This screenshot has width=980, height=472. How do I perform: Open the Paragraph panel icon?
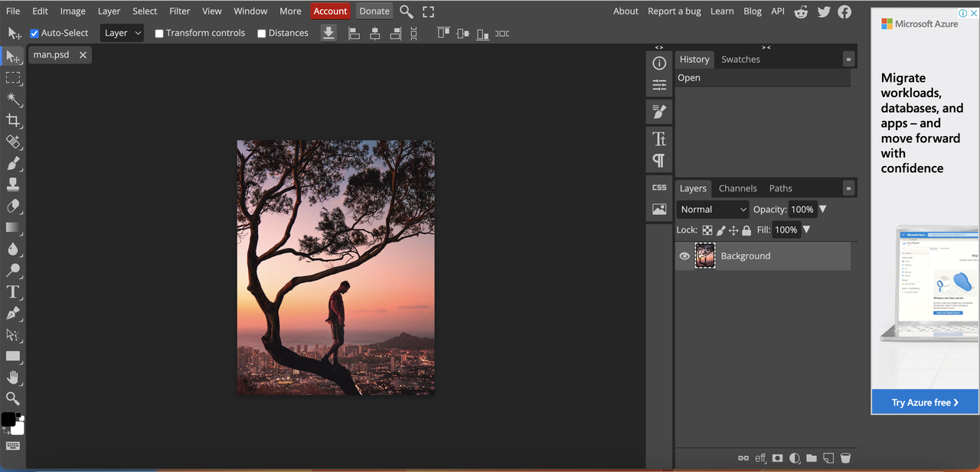pyautogui.click(x=659, y=161)
